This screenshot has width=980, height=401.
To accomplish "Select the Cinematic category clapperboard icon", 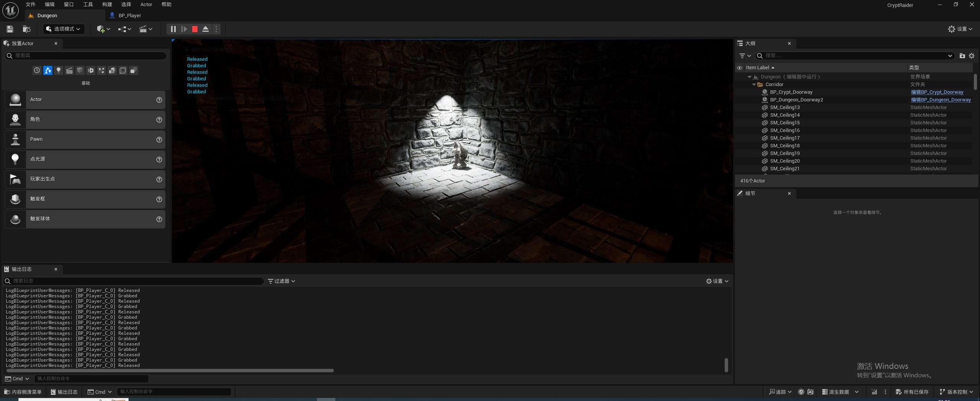I will point(69,70).
